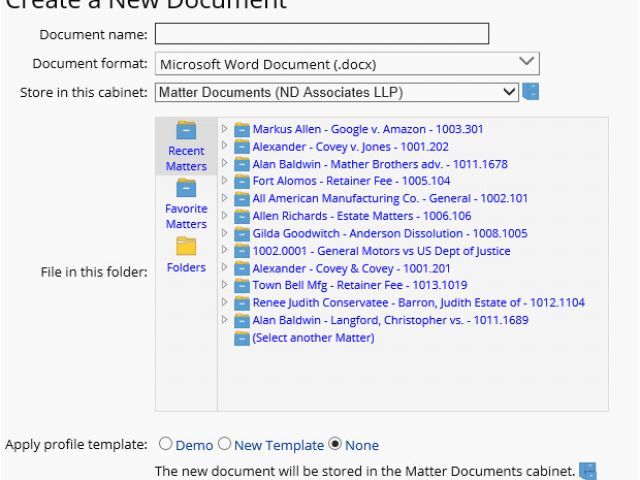Click folder icon for Allen Richards
The height and width of the screenshot is (480, 640).
(x=242, y=216)
